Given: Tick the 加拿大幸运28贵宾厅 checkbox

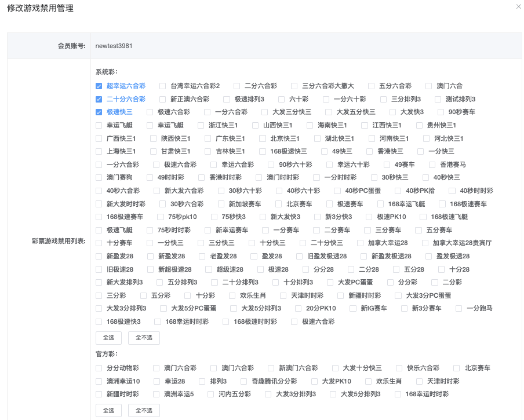Looking at the screenshot, I should 425,243.
